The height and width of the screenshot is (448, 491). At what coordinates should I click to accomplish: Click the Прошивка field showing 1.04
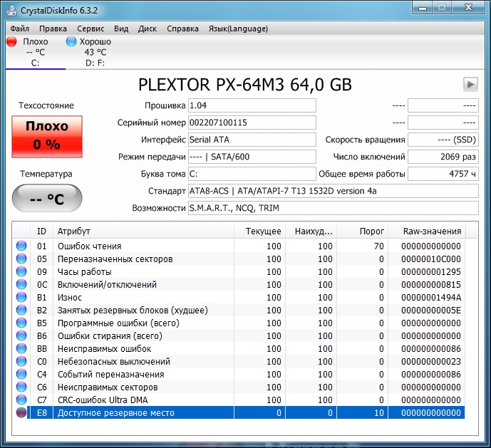click(252, 105)
